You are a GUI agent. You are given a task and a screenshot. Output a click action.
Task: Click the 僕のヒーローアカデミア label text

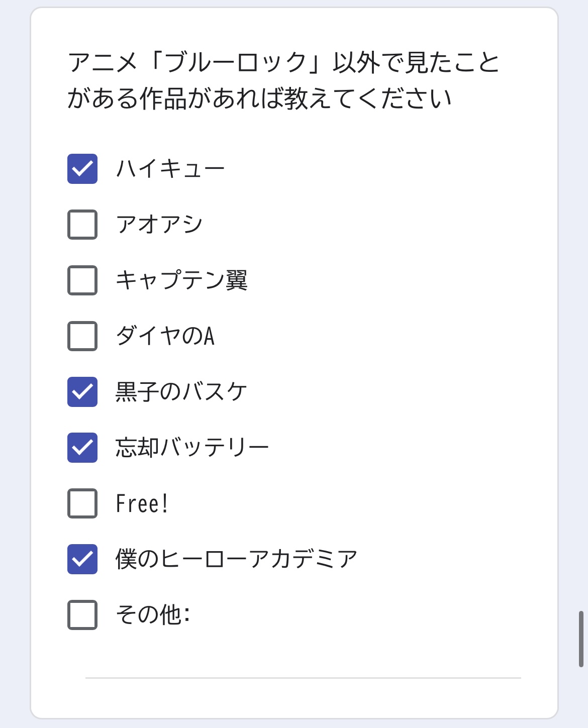pyautogui.click(x=237, y=559)
